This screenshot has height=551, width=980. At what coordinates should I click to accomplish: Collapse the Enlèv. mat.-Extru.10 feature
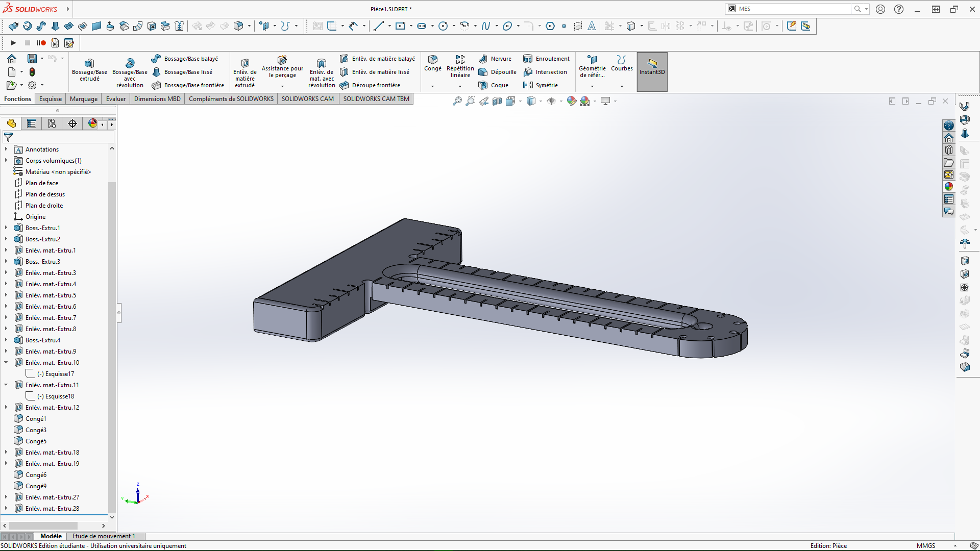pos(6,363)
